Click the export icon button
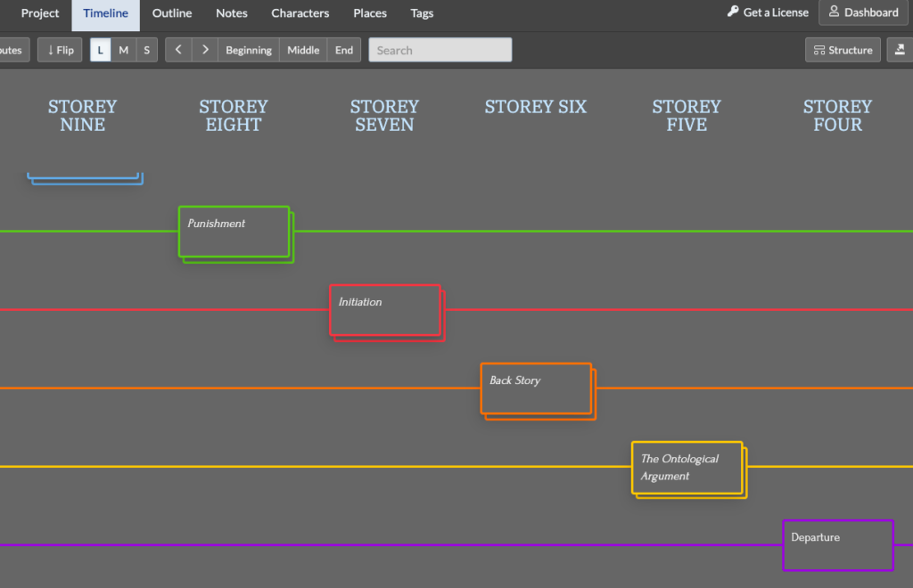Image resolution: width=913 pixels, height=588 pixels. [900, 50]
